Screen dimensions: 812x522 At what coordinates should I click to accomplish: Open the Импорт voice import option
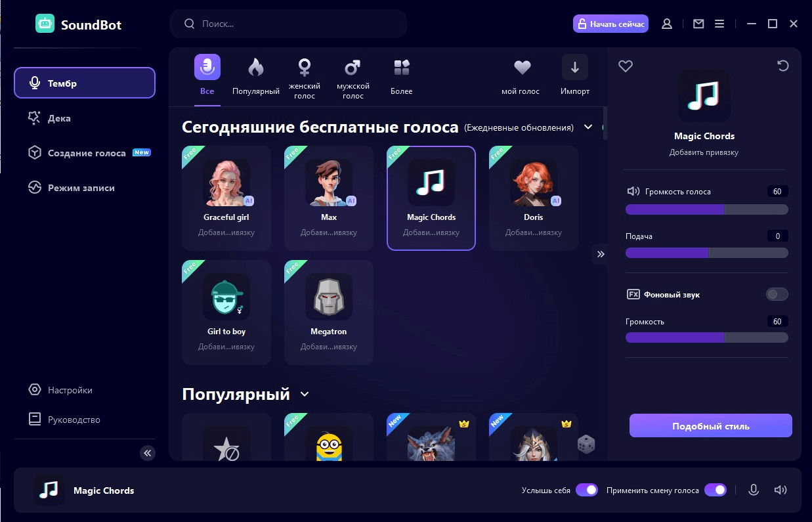pyautogui.click(x=574, y=74)
